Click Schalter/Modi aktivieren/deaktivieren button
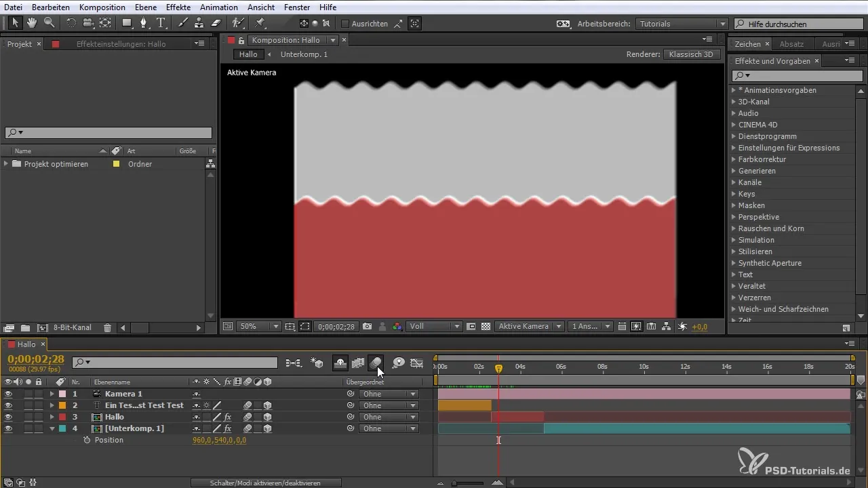Viewport: 868px width, 488px height. pyautogui.click(x=265, y=483)
